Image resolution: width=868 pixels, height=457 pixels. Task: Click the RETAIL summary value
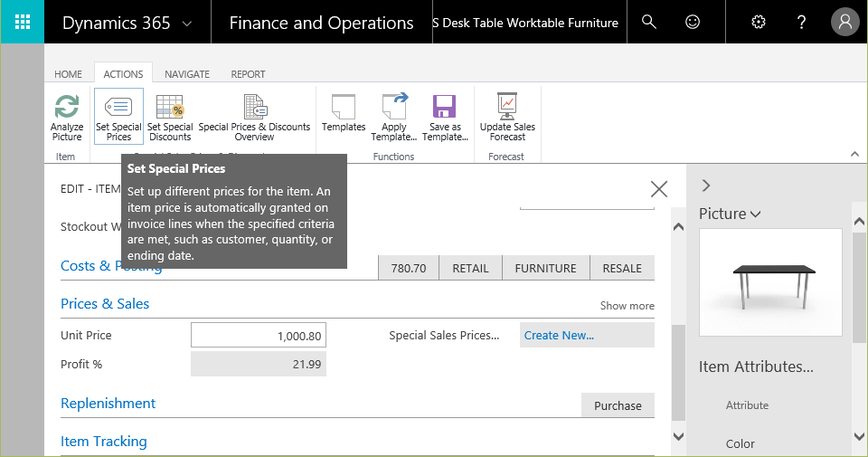click(x=470, y=268)
